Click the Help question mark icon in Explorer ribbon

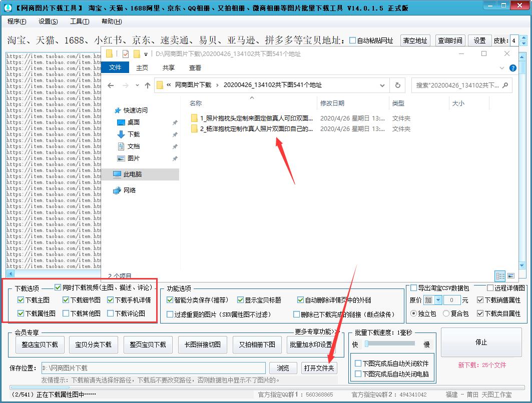tap(512, 68)
